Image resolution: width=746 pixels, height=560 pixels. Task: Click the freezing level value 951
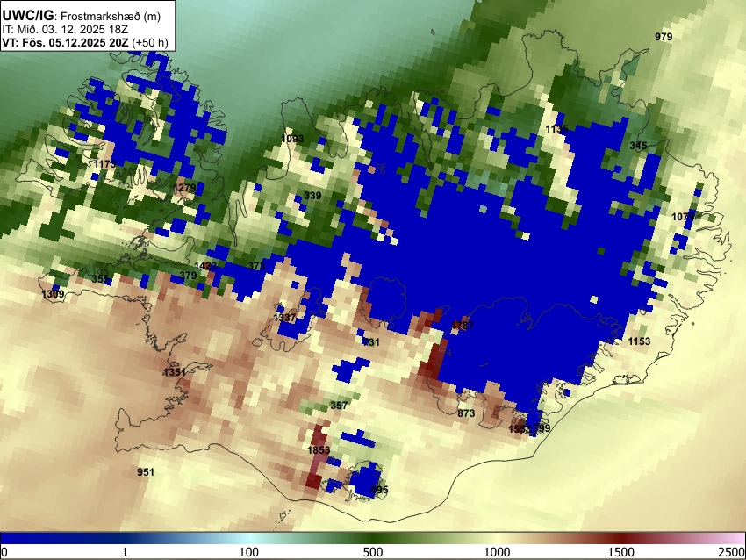click(x=146, y=472)
